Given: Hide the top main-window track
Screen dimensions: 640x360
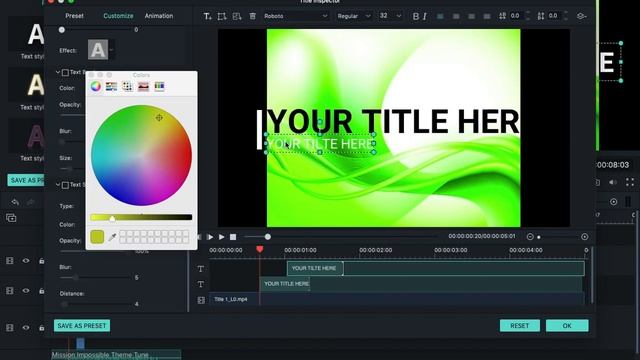Looking at the screenshot, I should 26,261.
